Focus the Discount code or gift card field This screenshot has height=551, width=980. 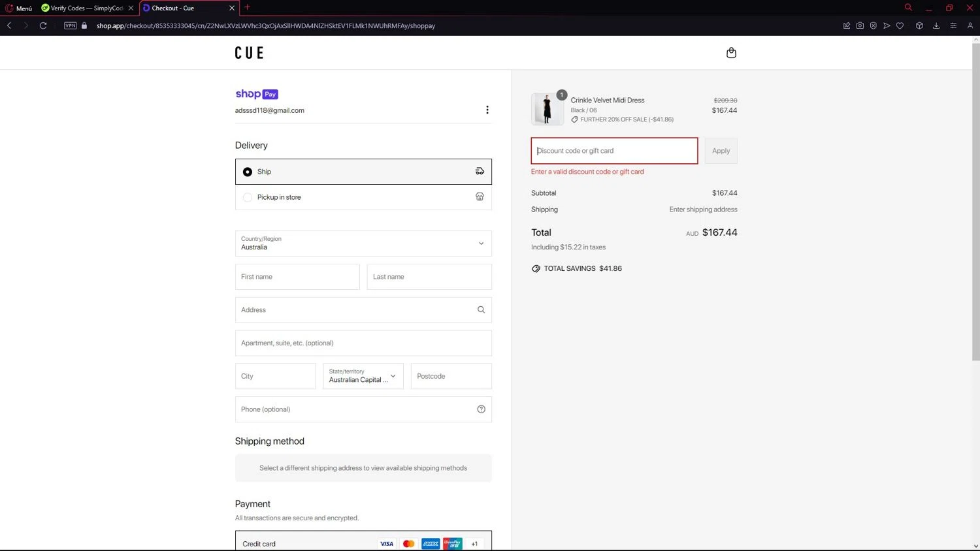(x=614, y=151)
